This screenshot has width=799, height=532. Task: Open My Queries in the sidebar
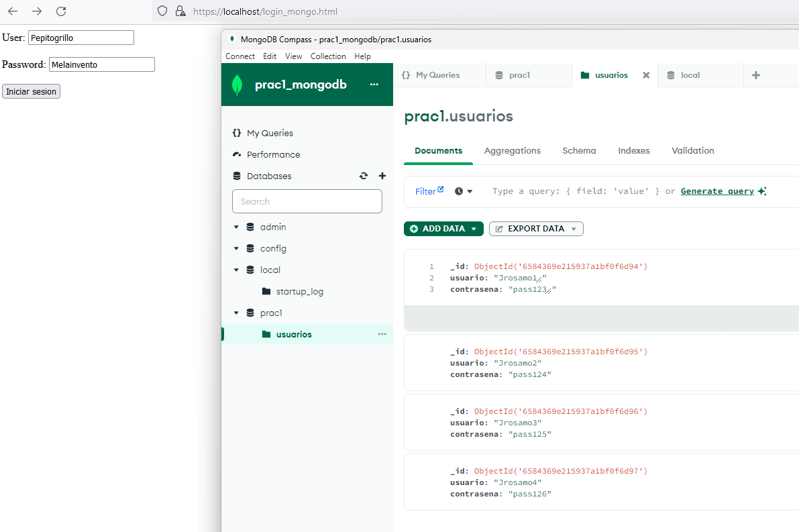point(270,133)
